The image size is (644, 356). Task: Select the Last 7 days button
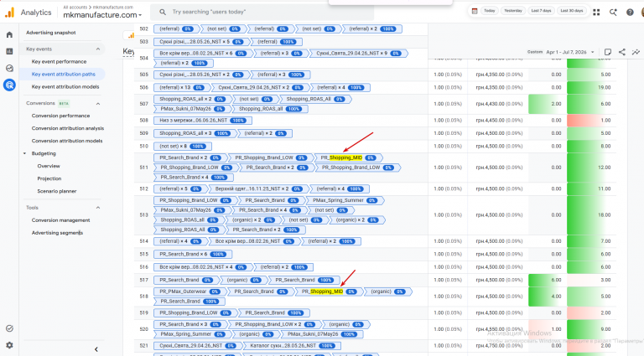(541, 11)
